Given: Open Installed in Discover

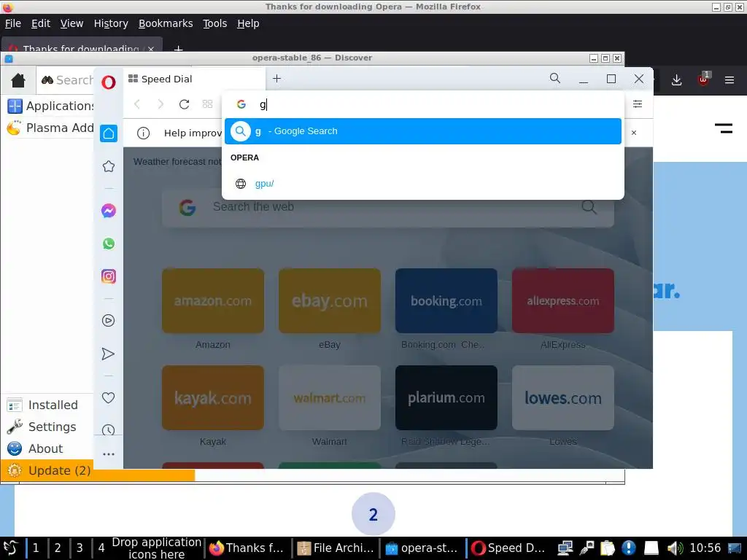Looking at the screenshot, I should [x=47, y=405].
